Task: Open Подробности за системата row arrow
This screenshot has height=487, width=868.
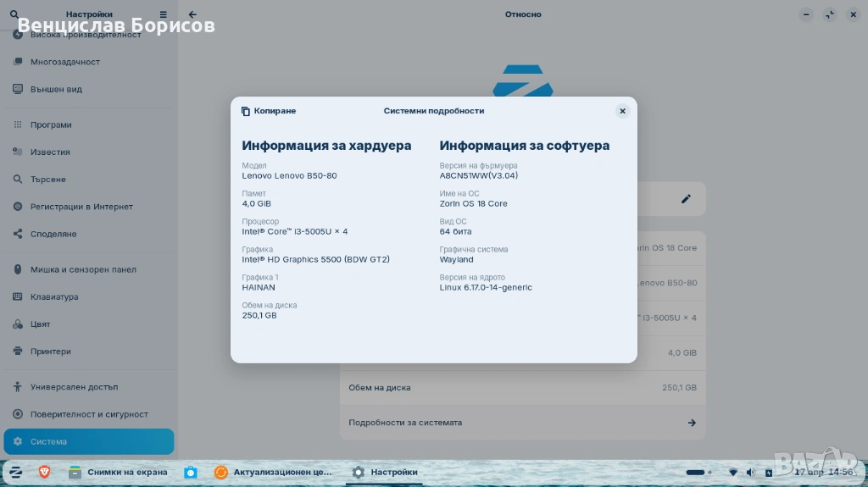Action: click(x=691, y=423)
